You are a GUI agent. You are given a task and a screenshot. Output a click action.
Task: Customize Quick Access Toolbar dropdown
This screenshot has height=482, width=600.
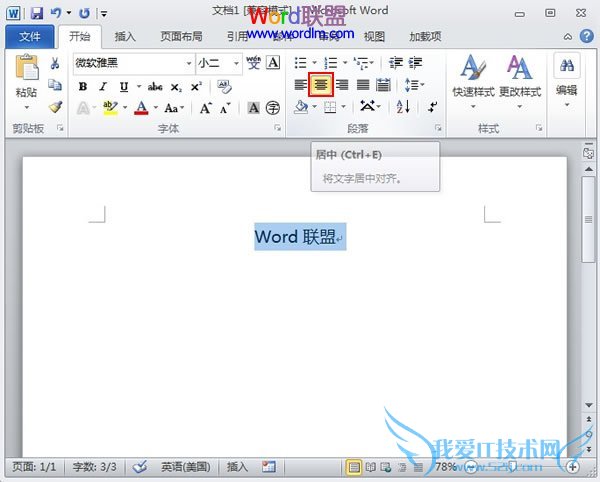point(104,14)
